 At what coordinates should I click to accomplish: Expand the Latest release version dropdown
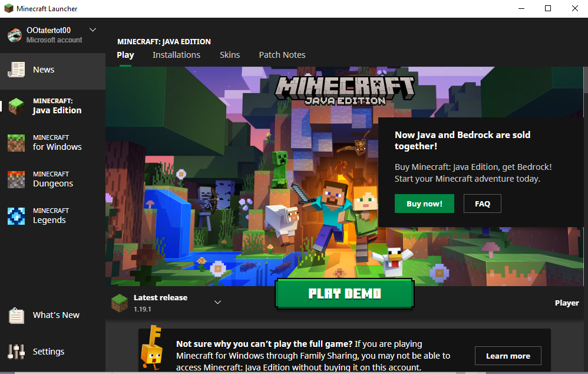tap(217, 302)
